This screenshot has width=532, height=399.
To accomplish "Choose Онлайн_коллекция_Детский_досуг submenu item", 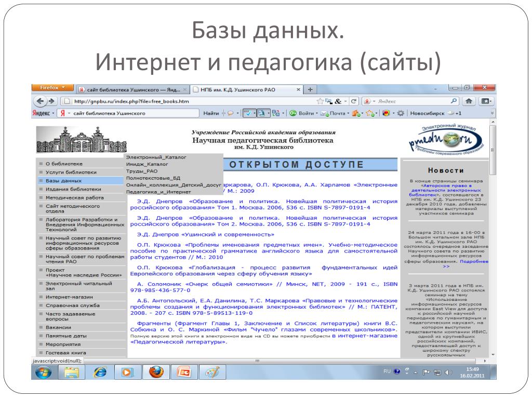I will [x=174, y=185].
